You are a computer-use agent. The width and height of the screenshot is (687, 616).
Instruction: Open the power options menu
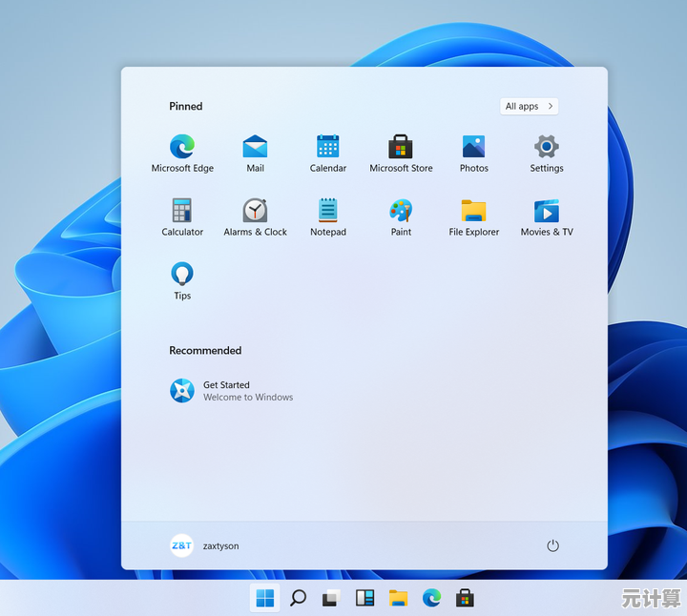(x=552, y=545)
